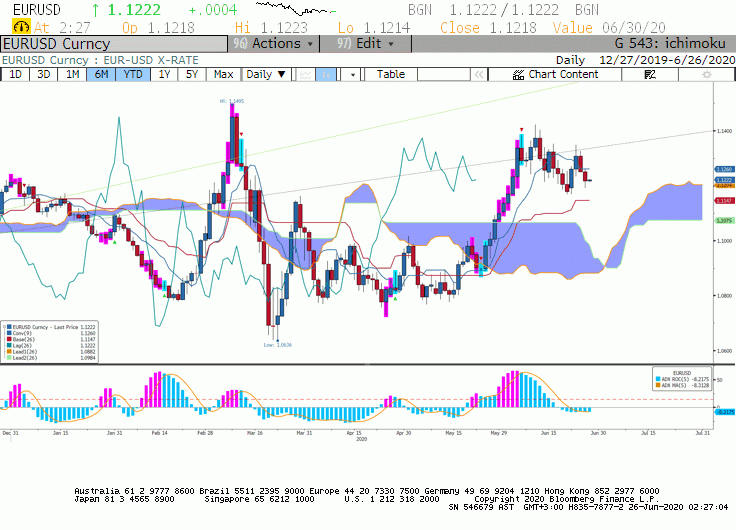
Task: Open chart settings gear icon
Action: [x=706, y=75]
